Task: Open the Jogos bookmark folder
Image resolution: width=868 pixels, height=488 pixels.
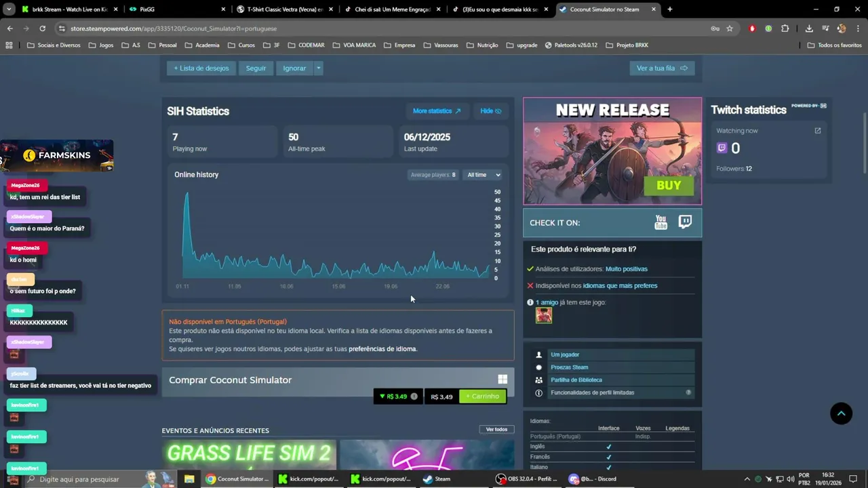Action: point(100,45)
